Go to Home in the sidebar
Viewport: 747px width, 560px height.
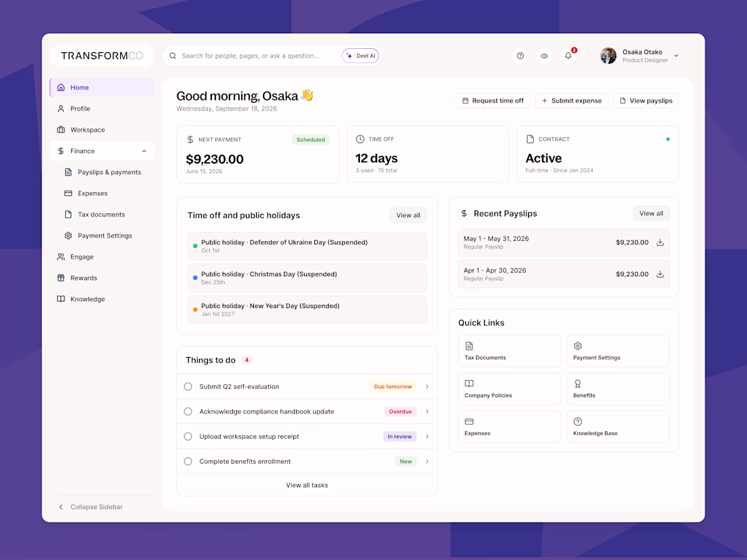[x=102, y=88]
